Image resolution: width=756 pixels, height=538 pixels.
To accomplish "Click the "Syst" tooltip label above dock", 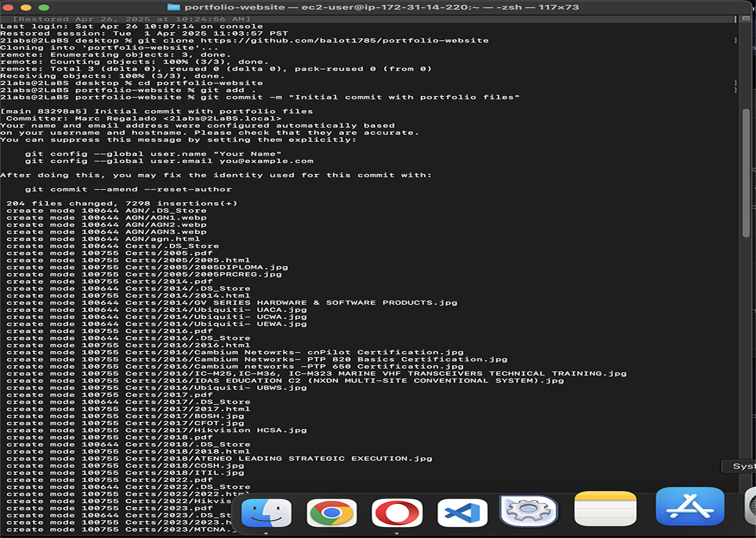I will (x=742, y=466).
